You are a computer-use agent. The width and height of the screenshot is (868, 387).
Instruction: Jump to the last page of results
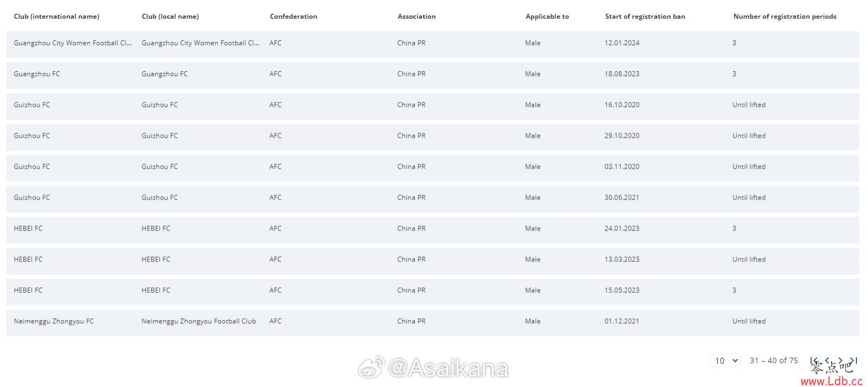pyautogui.click(x=853, y=360)
